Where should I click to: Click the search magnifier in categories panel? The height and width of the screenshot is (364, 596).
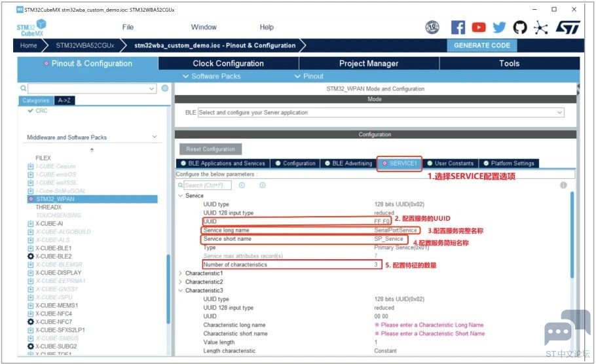(23, 88)
